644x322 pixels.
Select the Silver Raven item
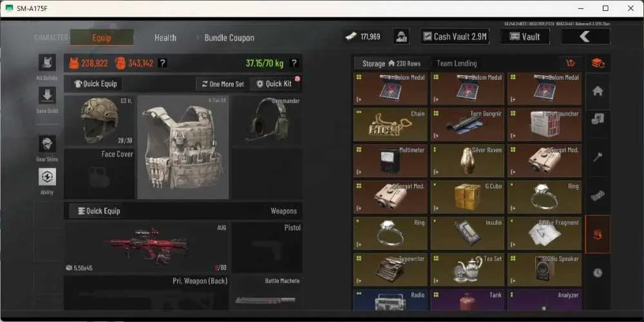tap(468, 161)
